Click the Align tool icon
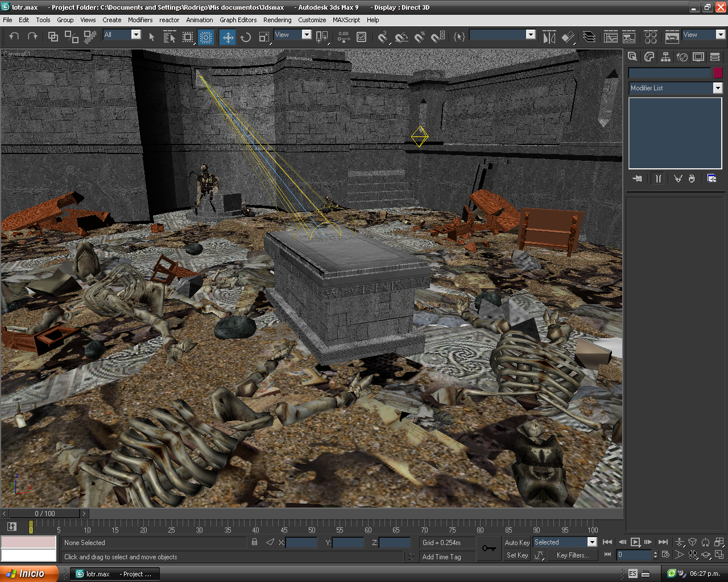This screenshot has height=582, width=728. pyautogui.click(x=568, y=37)
